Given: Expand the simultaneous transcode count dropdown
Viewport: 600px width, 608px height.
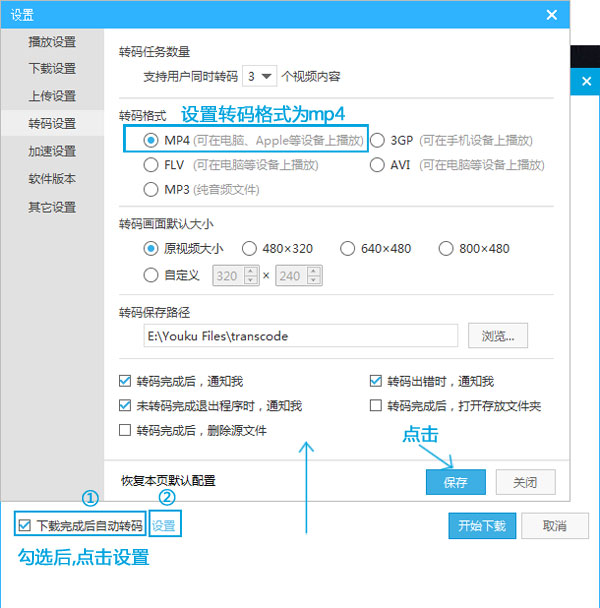Looking at the screenshot, I should pyautogui.click(x=259, y=76).
